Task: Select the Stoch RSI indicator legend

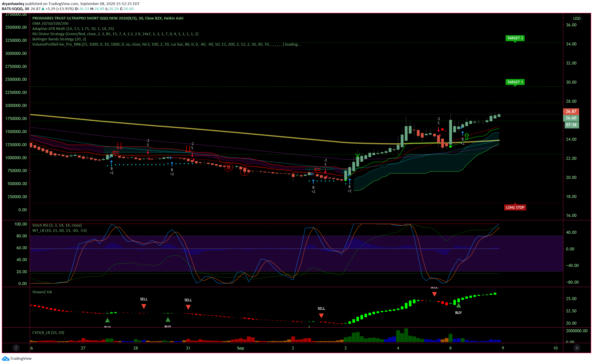Action: coord(57,225)
